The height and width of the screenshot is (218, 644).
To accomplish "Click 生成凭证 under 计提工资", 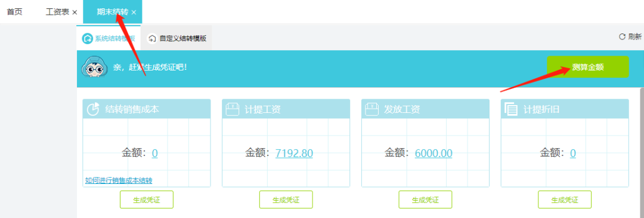I will 286,200.
